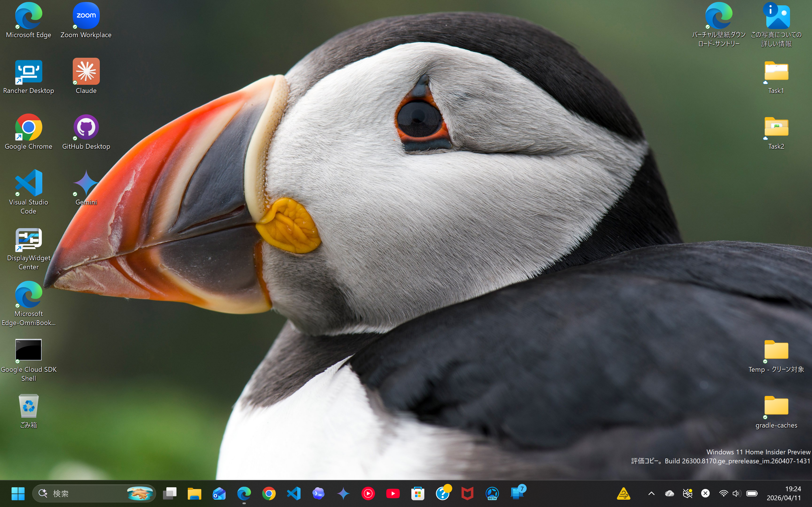Click the speaker volume tray icon
812x507 pixels.
coord(736,493)
